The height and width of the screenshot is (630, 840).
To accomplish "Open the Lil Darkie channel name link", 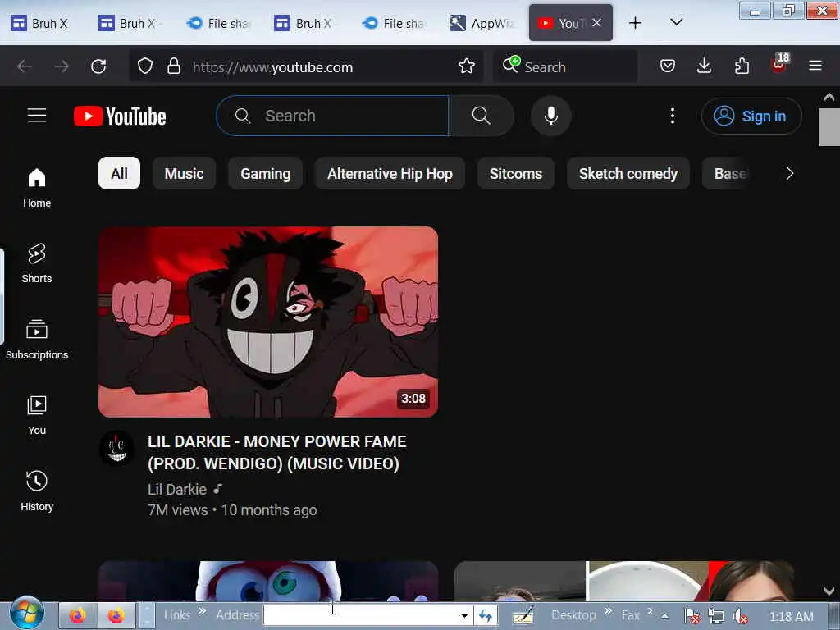I will tap(177, 489).
